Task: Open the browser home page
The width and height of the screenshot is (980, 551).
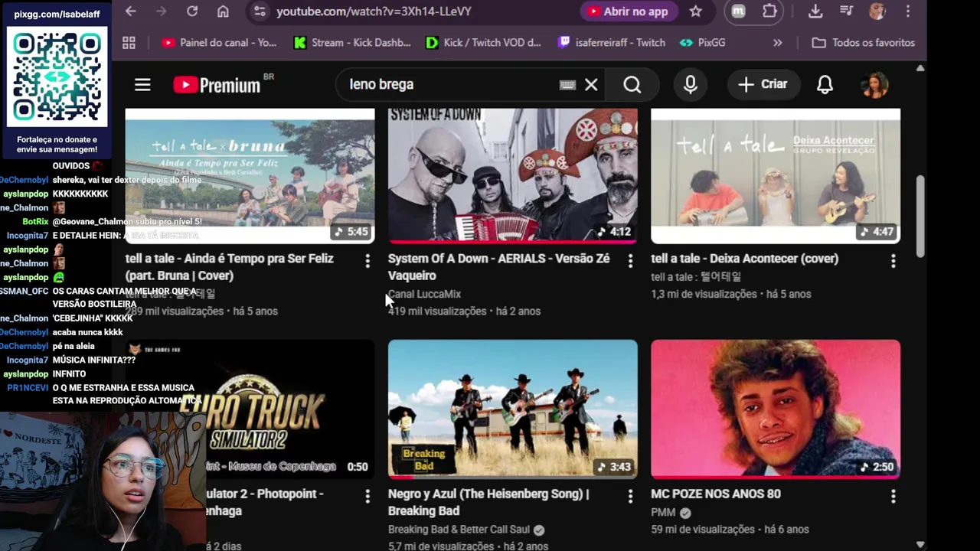Action: tap(223, 11)
